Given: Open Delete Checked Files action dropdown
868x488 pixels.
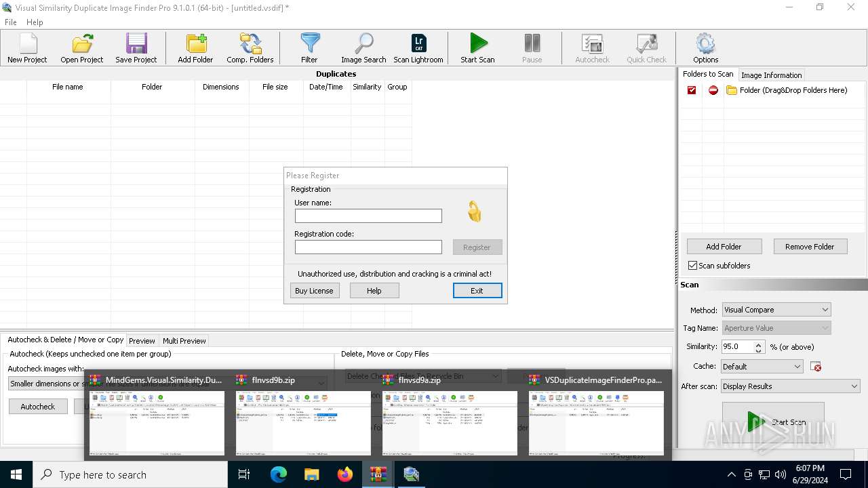Looking at the screenshot, I should 424,376.
